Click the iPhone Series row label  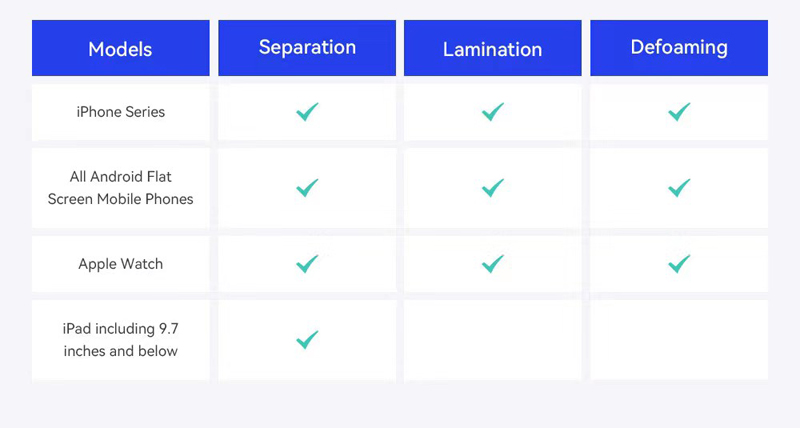pyautogui.click(x=120, y=112)
